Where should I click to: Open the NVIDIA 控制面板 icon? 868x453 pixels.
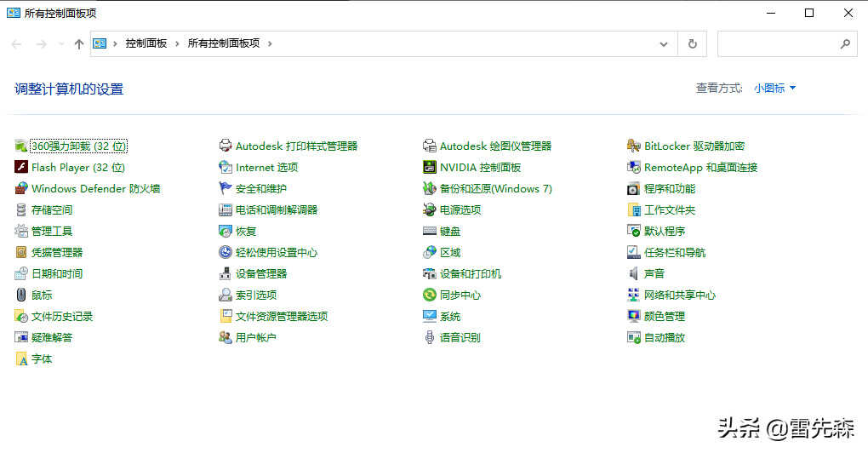point(430,167)
